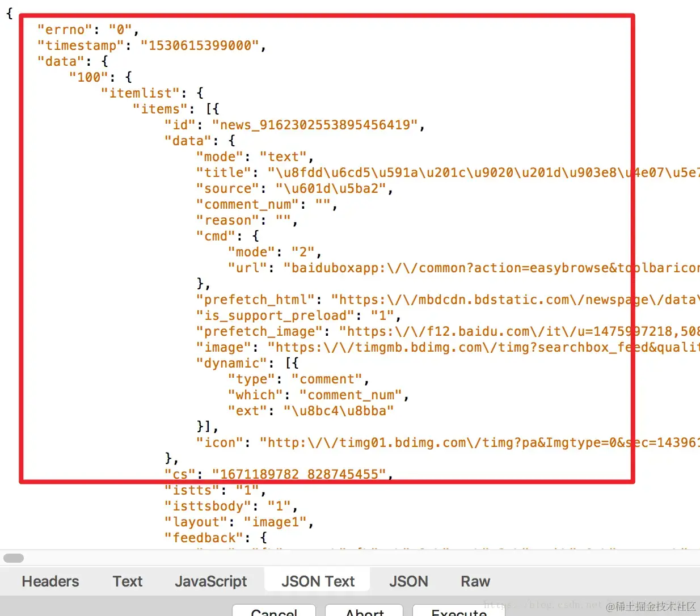Viewport: 700px width, 616px height.
Task: Click the "100" key line
Action: (x=100, y=77)
